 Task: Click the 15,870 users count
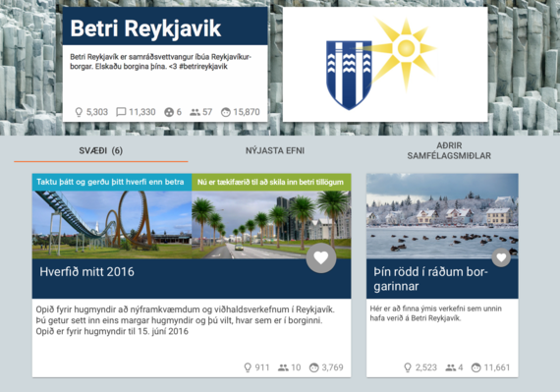click(247, 112)
